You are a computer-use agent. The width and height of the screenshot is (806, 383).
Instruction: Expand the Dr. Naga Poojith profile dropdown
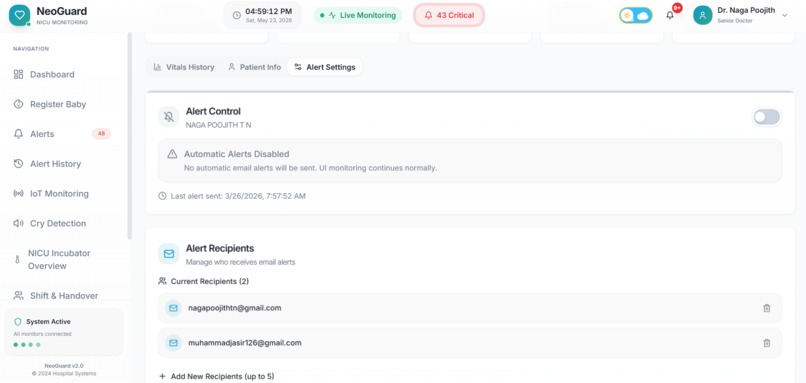(784, 15)
